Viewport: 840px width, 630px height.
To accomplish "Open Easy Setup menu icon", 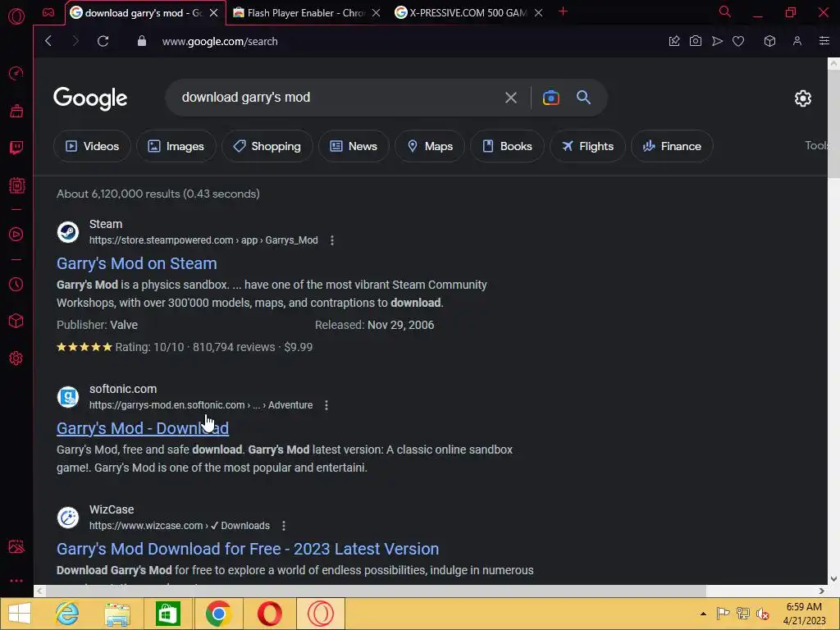I will [x=824, y=41].
